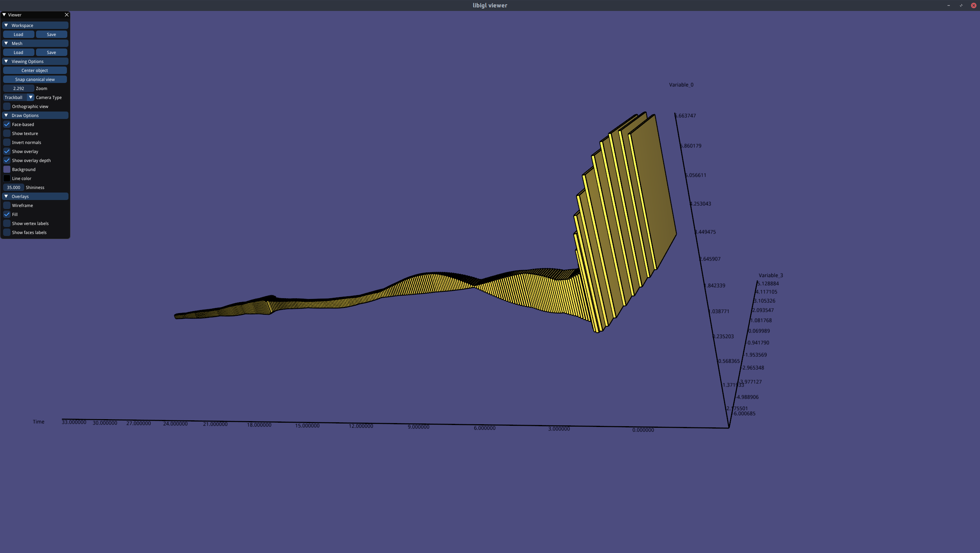Image resolution: width=980 pixels, height=553 pixels.
Task: Click the Center object button
Action: [x=35, y=70]
